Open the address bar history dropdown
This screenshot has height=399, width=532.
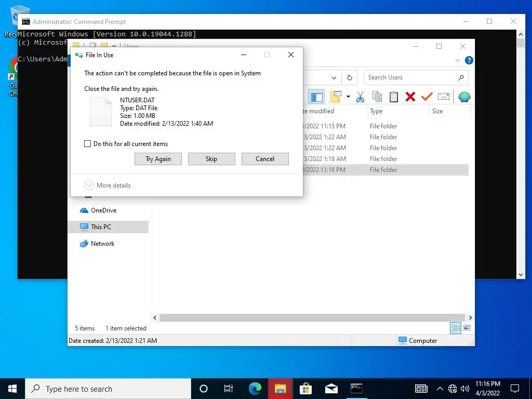pyautogui.click(x=334, y=78)
